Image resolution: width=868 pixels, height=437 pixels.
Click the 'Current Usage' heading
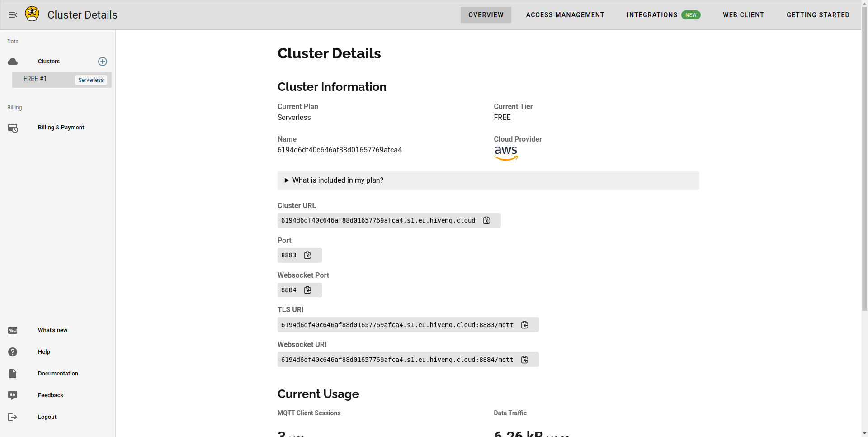(318, 394)
